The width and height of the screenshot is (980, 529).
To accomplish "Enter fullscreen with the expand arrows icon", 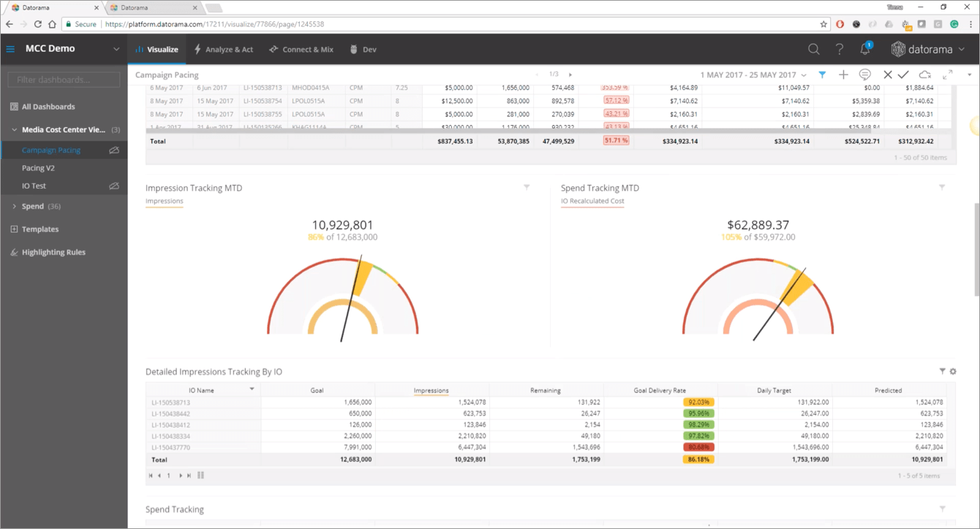I will pyautogui.click(x=947, y=75).
